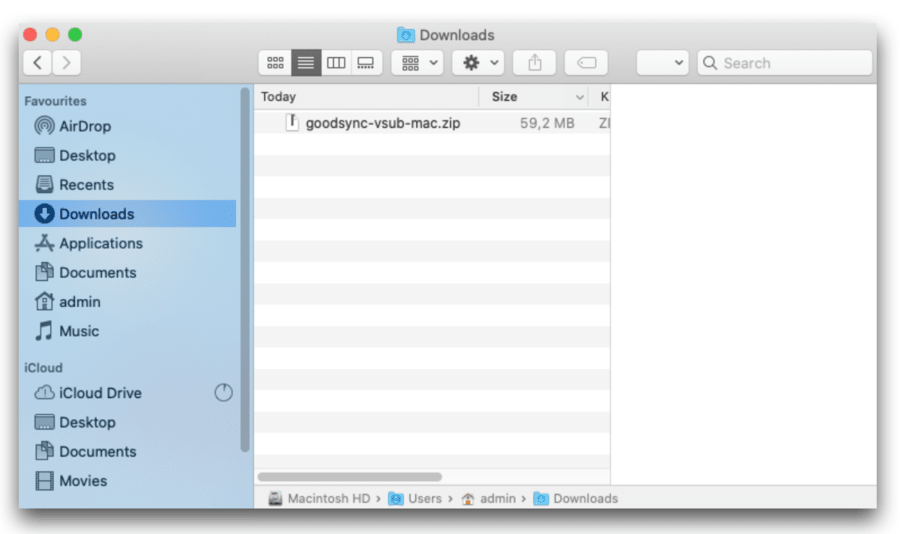Maximize the window with green button
The height and width of the screenshot is (534, 900).
tap(75, 34)
